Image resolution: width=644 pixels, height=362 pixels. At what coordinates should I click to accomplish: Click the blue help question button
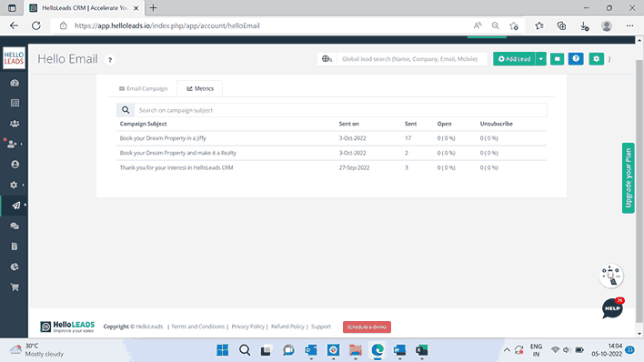[x=576, y=59]
